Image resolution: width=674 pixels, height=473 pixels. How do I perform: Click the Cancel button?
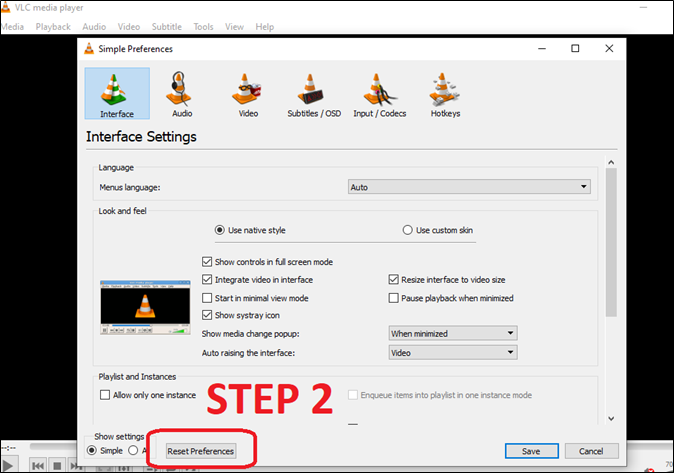point(591,451)
